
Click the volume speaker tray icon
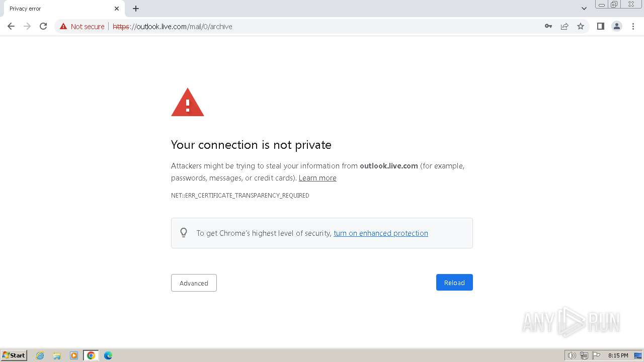coord(572,355)
